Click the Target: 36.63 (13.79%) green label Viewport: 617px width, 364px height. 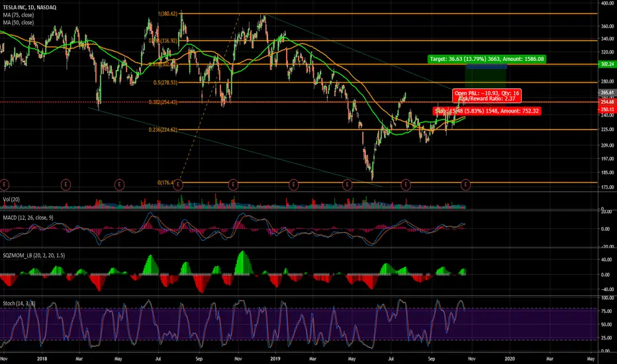tap(487, 59)
